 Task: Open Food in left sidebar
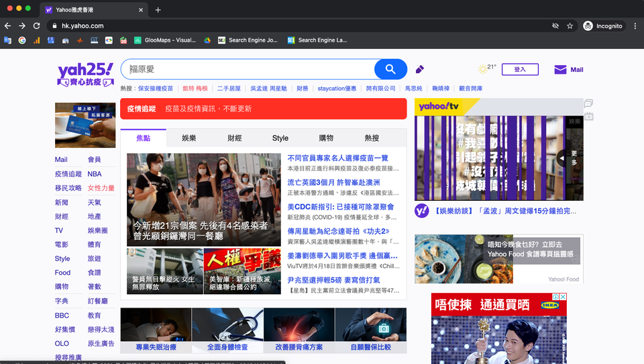click(x=62, y=273)
